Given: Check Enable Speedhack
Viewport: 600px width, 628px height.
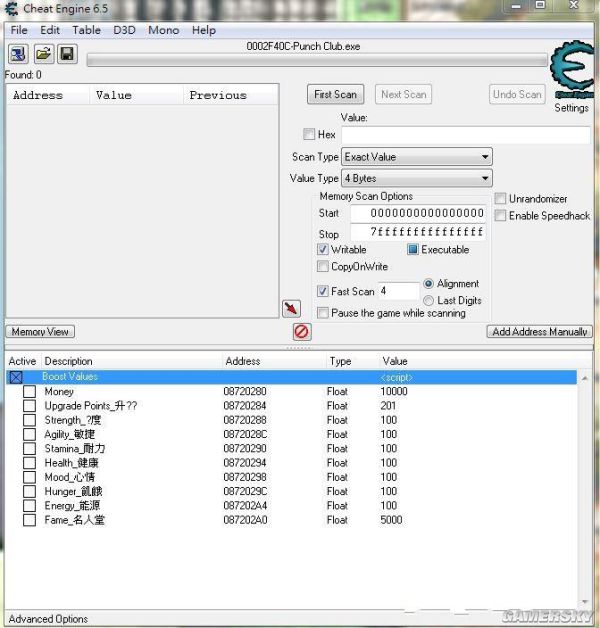Looking at the screenshot, I should pyautogui.click(x=500, y=216).
